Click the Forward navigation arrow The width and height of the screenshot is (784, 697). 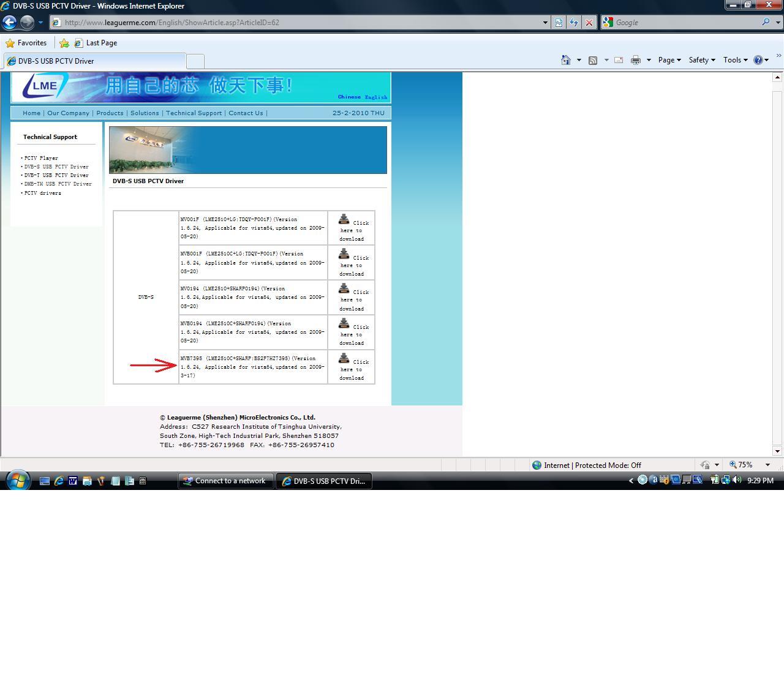(27, 23)
